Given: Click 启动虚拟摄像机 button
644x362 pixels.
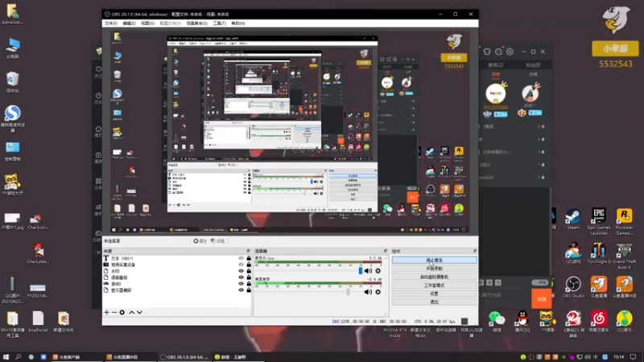Looking at the screenshot, I should (x=434, y=277).
